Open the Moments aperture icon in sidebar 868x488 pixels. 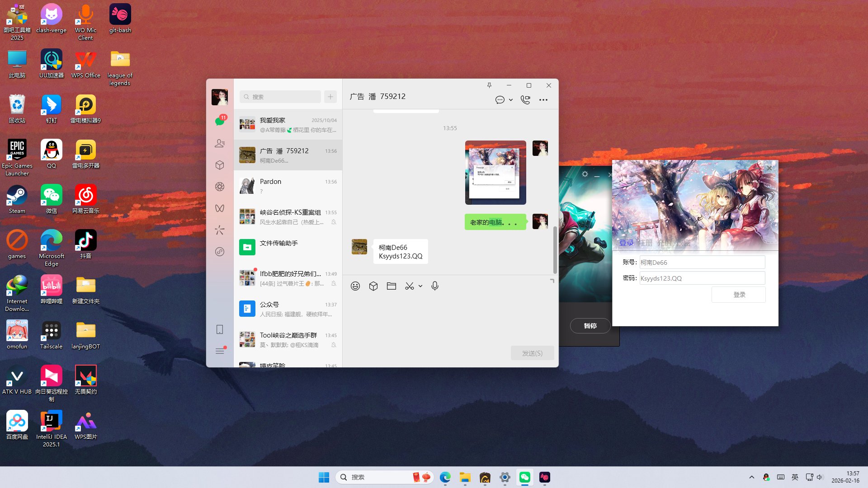point(220,187)
